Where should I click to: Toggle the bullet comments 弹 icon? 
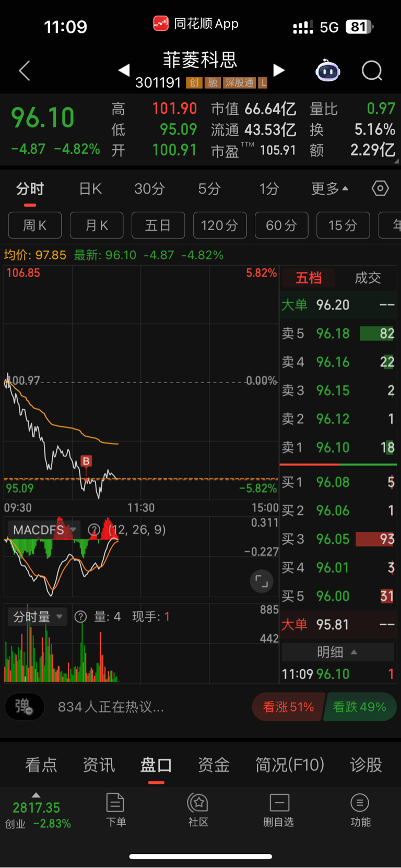click(x=25, y=707)
